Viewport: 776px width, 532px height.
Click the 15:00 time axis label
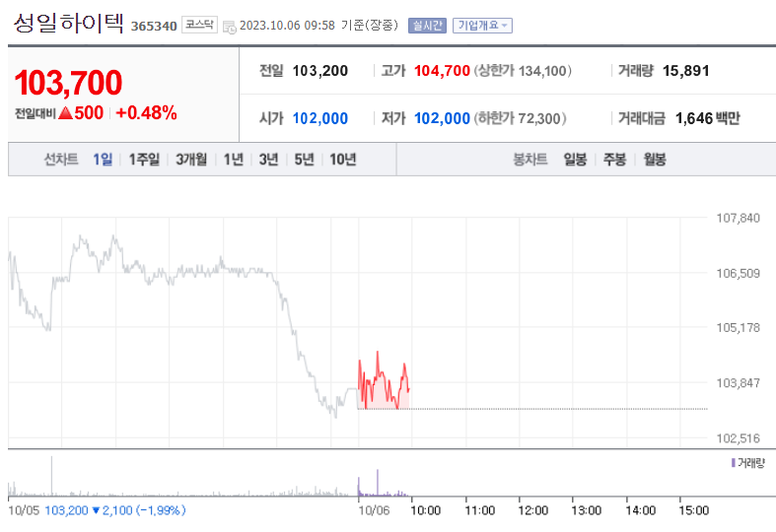pos(694,510)
